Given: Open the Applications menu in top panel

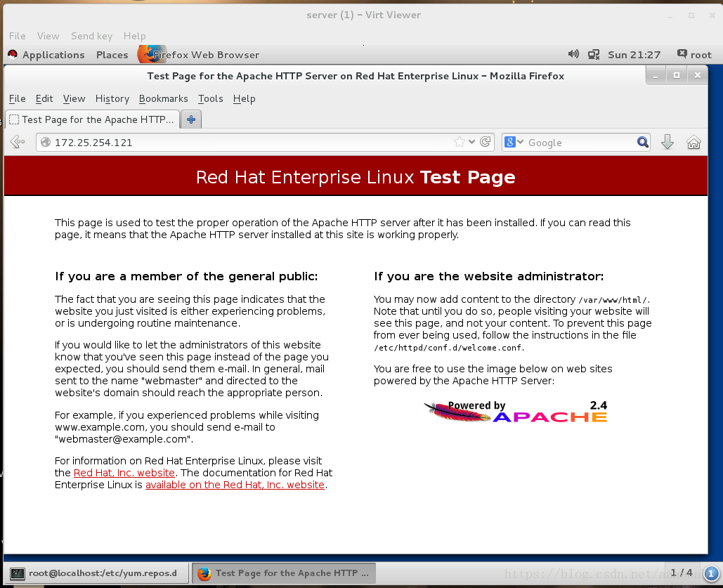Looking at the screenshot, I should (x=53, y=54).
